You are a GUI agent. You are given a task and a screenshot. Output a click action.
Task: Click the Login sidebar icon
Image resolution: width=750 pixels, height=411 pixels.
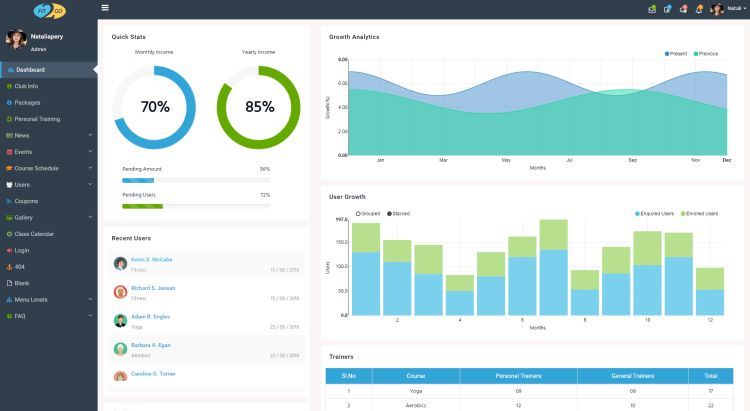[x=9, y=250]
